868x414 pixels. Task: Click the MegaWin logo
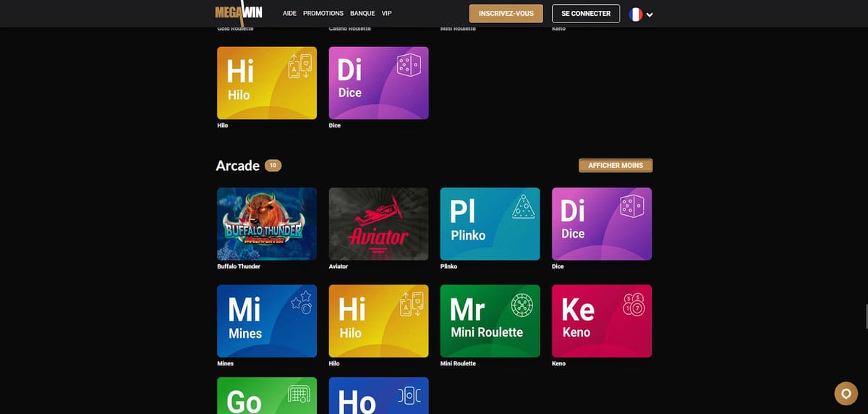pyautogui.click(x=239, y=13)
